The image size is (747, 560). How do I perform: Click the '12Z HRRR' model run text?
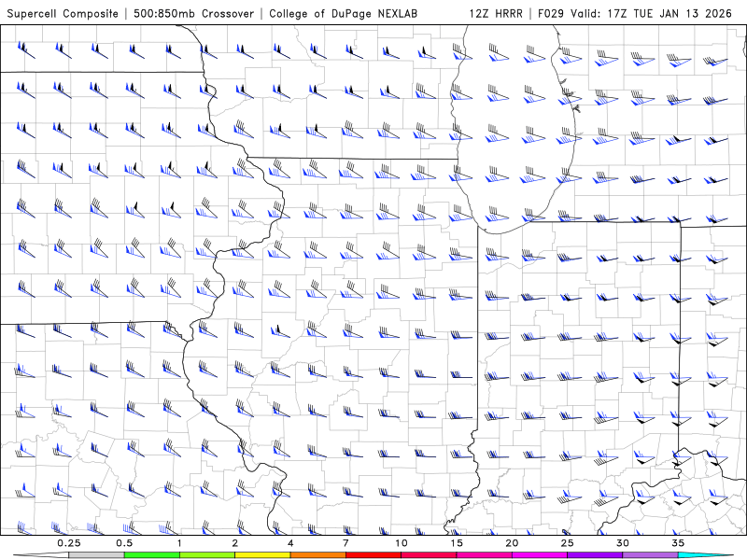(496, 13)
